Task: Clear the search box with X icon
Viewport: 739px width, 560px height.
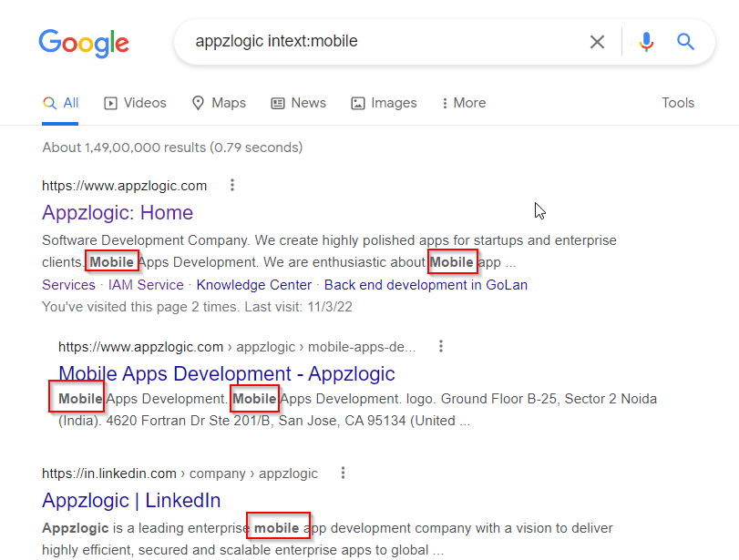Action: [x=597, y=42]
